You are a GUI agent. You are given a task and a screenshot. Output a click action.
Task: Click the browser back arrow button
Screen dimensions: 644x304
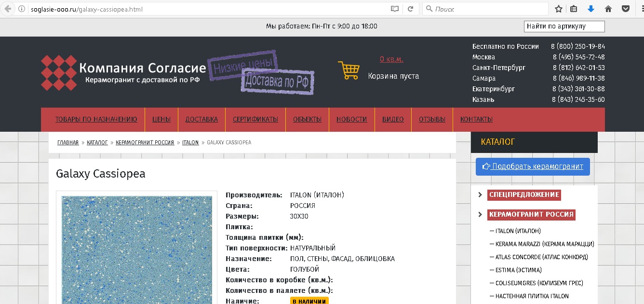[x=8, y=9]
